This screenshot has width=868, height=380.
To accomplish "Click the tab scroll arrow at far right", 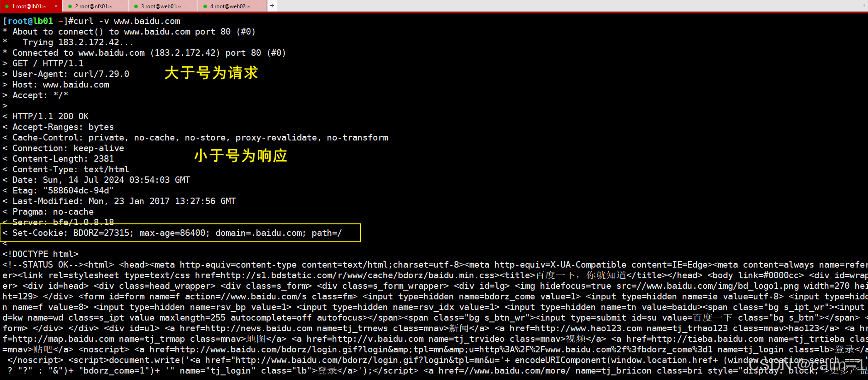I will click(864, 6).
